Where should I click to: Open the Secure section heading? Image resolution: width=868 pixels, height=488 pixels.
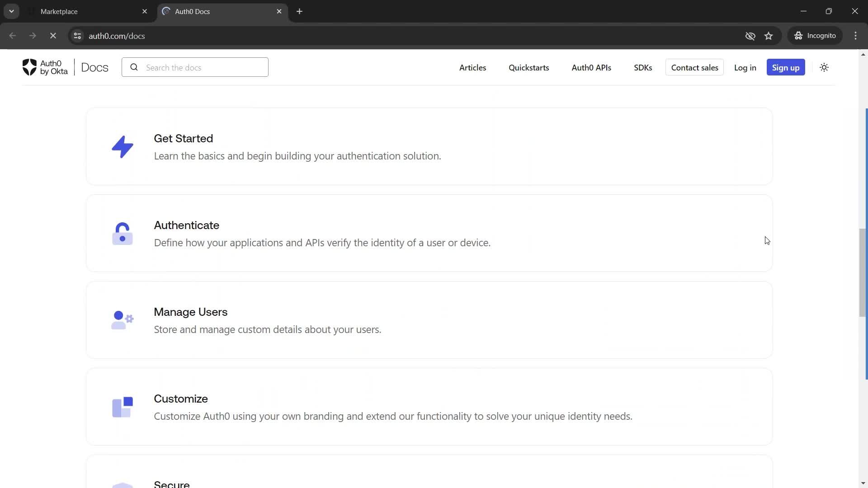click(x=171, y=483)
